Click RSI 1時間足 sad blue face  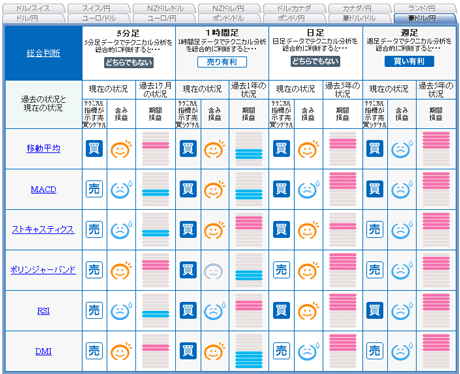click(214, 311)
